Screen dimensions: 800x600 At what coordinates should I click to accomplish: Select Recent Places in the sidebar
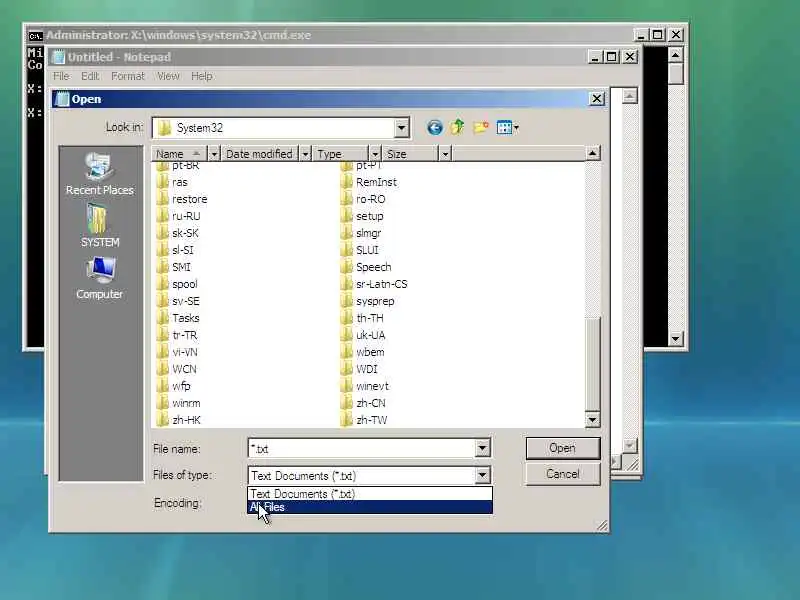click(x=99, y=174)
